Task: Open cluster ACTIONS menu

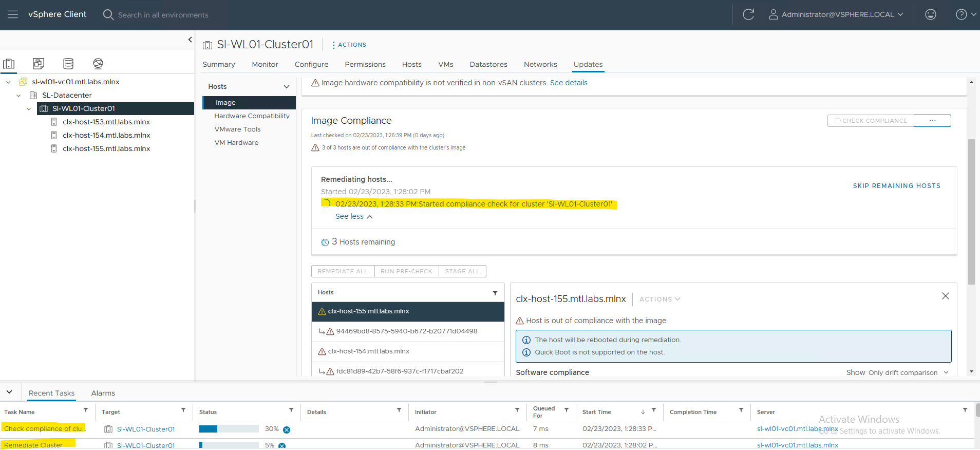Action: tap(349, 45)
